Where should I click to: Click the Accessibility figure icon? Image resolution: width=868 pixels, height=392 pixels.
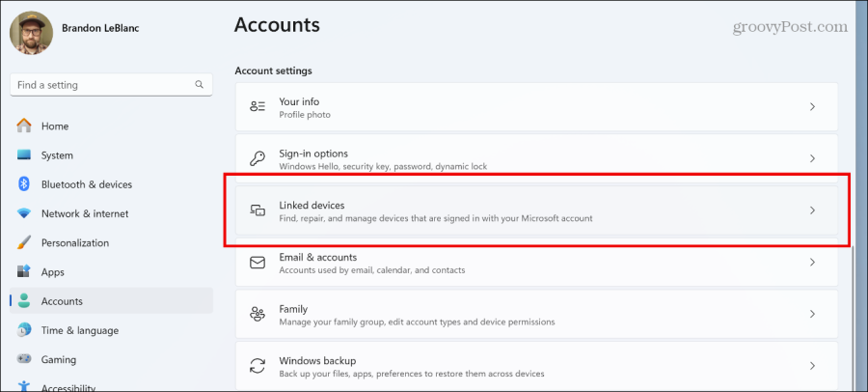(24, 386)
